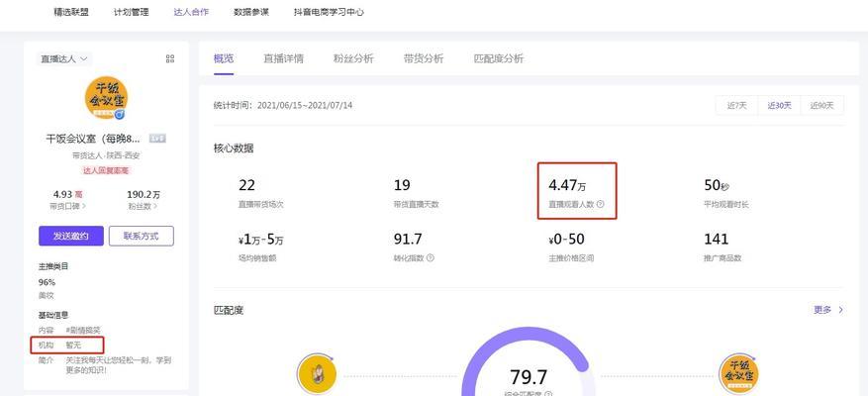Image resolution: width=868 pixels, height=396 pixels.
Task: Open the 带货分析 tab
Action: pyautogui.click(x=424, y=58)
